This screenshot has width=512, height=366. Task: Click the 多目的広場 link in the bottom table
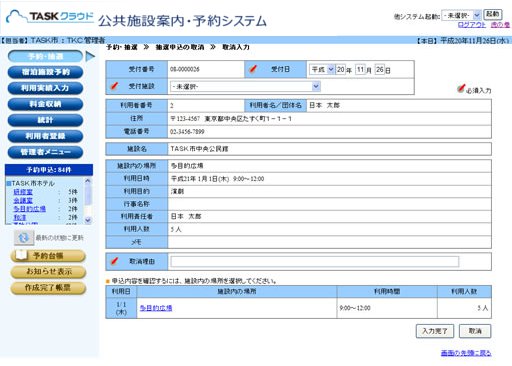156,308
